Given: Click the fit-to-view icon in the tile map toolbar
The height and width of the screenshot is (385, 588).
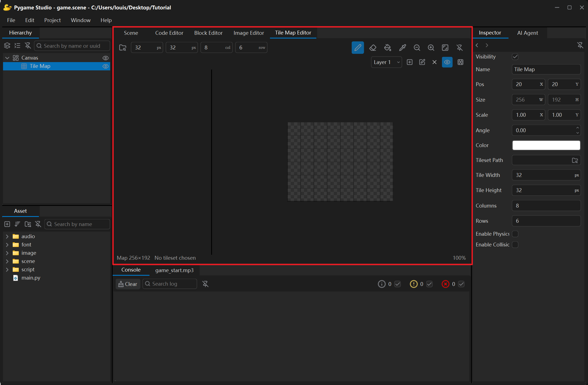Looking at the screenshot, I should click(x=445, y=47).
